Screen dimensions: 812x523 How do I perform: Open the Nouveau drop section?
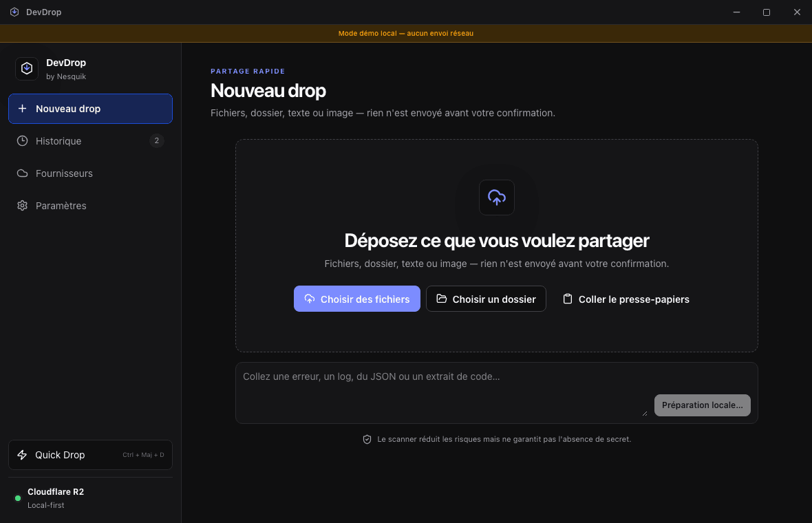coord(90,109)
